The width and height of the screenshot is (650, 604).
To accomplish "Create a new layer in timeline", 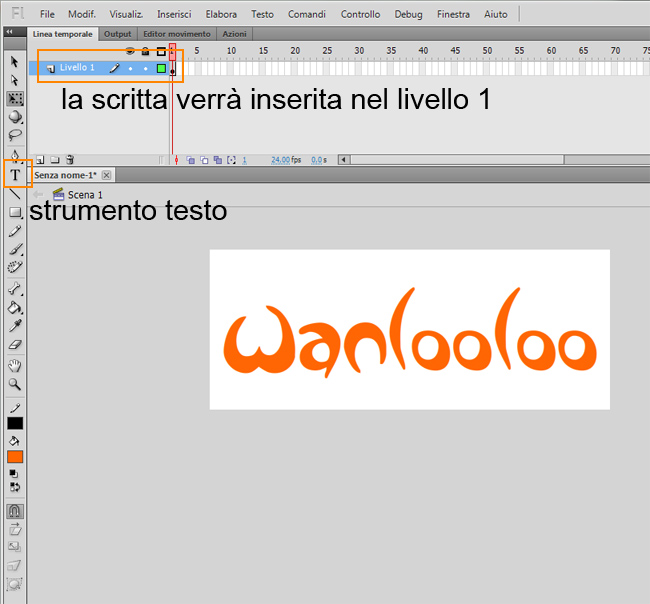I will pyautogui.click(x=40, y=160).
